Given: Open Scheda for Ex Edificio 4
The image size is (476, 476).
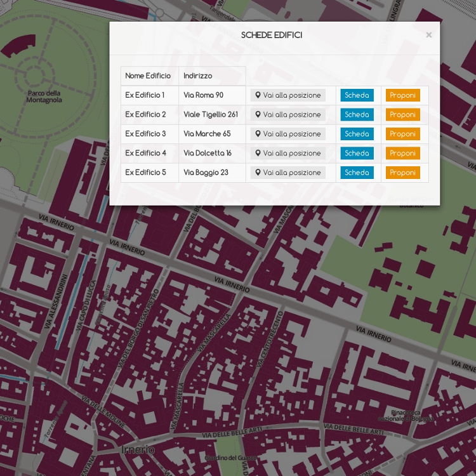Looking at the screenshot, I should coord(357,154).
